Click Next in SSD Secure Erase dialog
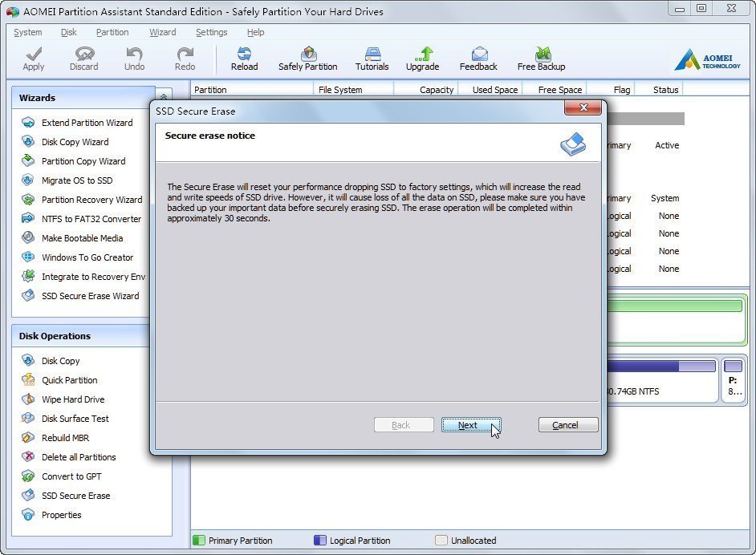 coord(471,425)
